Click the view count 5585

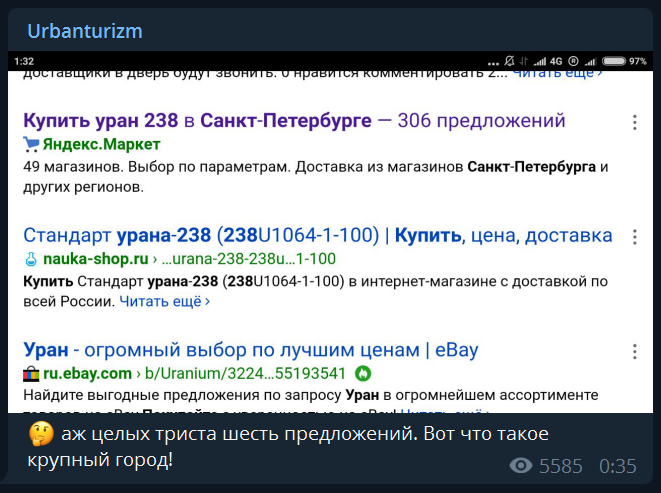[x=561, y=466]
